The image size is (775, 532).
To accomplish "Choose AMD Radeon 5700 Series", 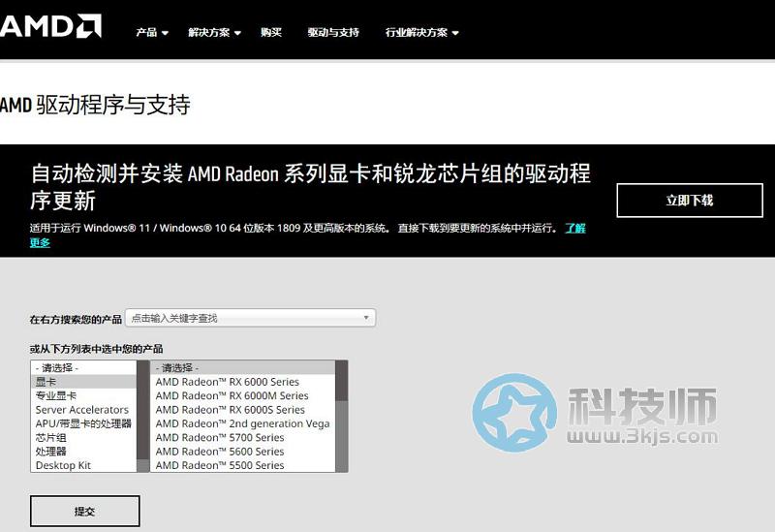I will click(243, 437).
